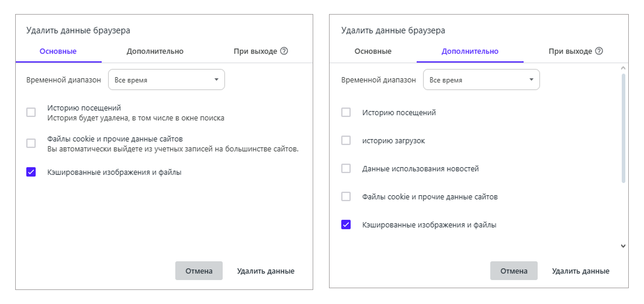Open the 'При выходе' tab in the Дополнительно-active dialog
The width and height of the screenshot is (644, 304).
coord(570,51)
